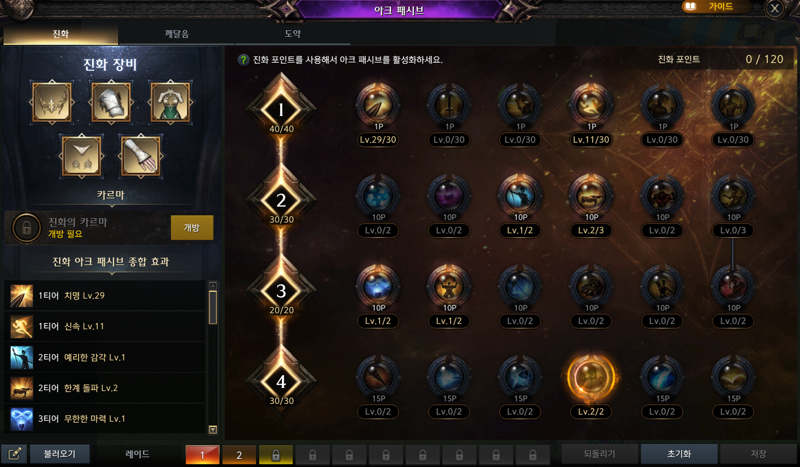Image resolution: width=800 pixels, height=467 pixels.
Task: Select the yellow locked preset slot
Action: pos(276,455)
